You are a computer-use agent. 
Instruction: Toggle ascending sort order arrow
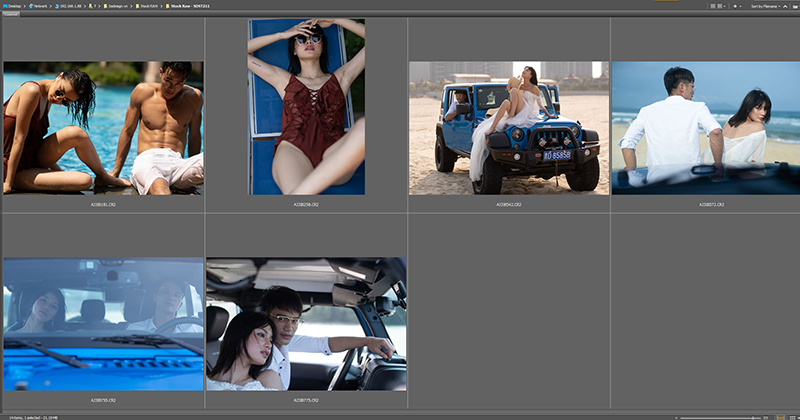(785, 7)
